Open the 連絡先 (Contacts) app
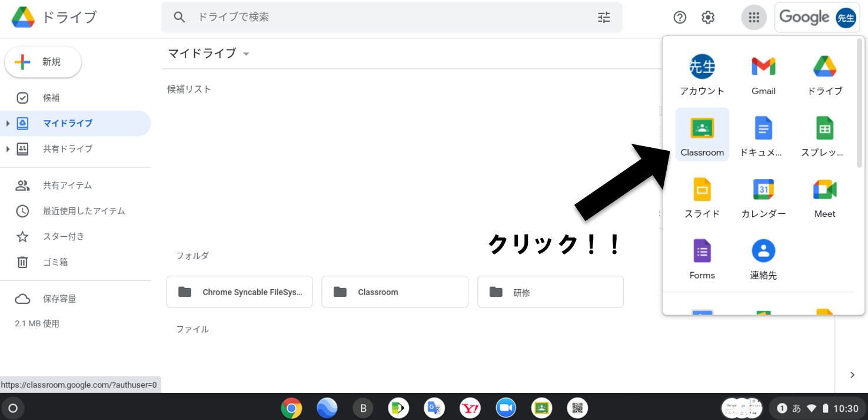Viewport: 868px width, 420px height. point(763,257)
